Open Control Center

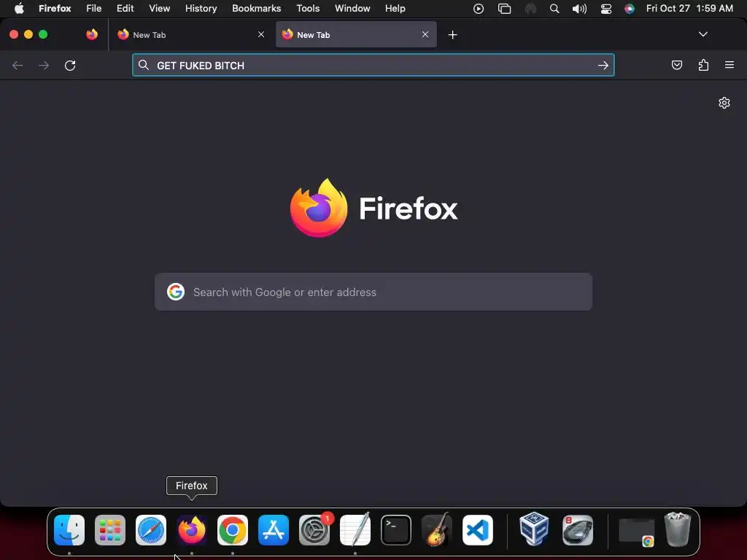(x=606, y=9)
